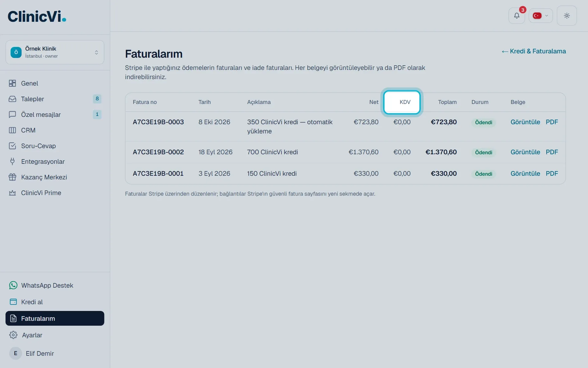
Task: Click the Fatura no column header
Action: 145,102
